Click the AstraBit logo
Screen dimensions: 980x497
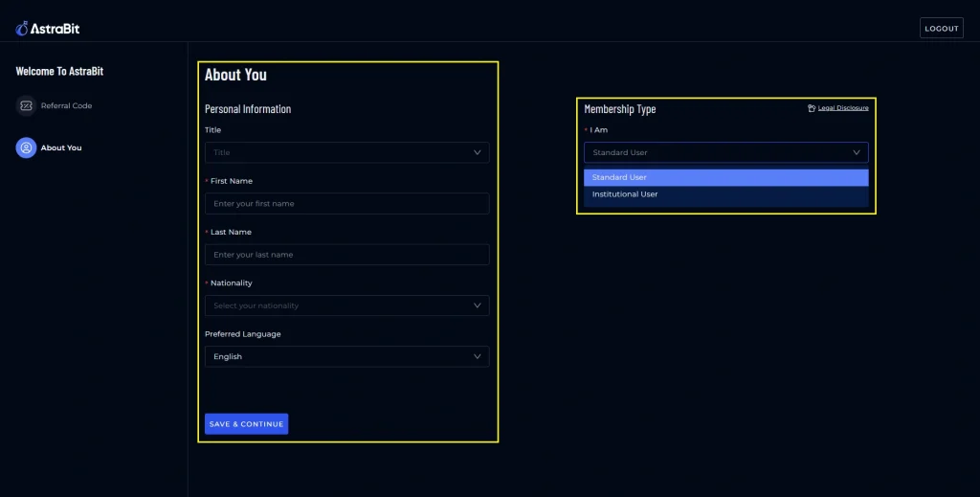pos(48,28)
